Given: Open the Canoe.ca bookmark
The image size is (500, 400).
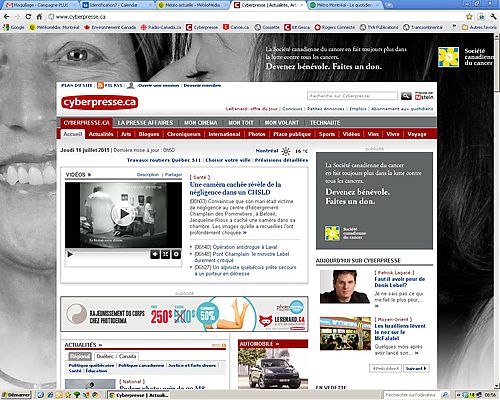Looking at the screenshot, I should [x=236, y=27].
